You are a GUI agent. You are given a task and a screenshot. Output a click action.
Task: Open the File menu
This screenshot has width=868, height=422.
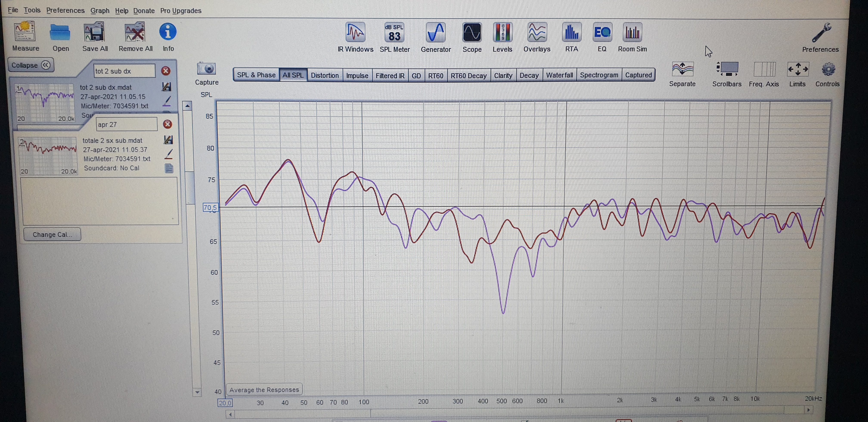13,10
